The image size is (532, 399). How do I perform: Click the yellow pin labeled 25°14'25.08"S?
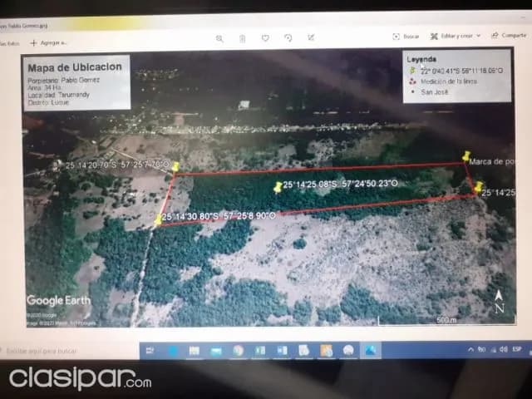click(x=278, y=187)
